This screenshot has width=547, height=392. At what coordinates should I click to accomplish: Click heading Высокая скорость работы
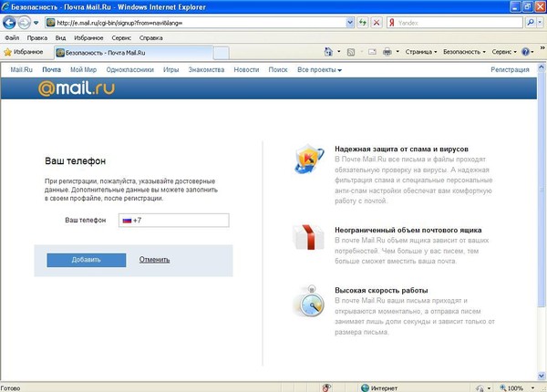coord(381,290)
